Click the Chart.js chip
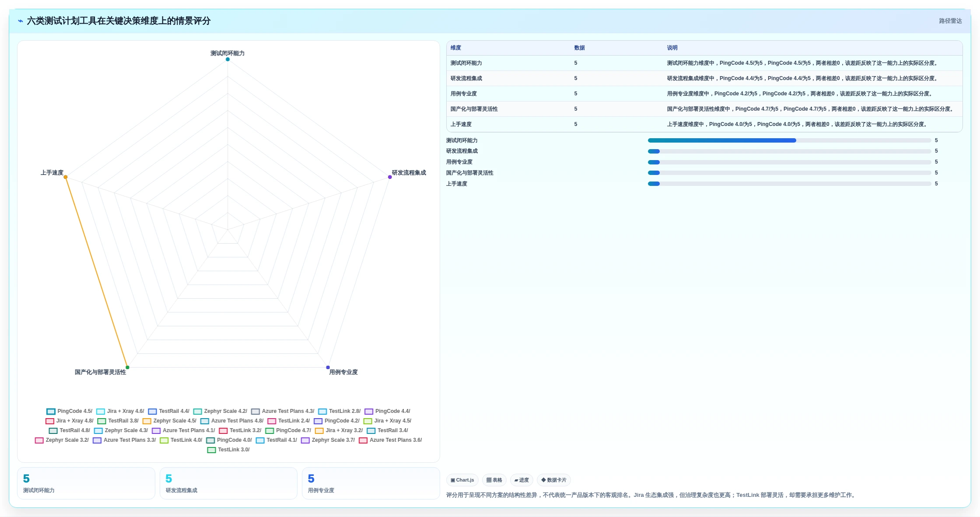The height and width of the screenshot is (517, 980). (x=462, y=480)
